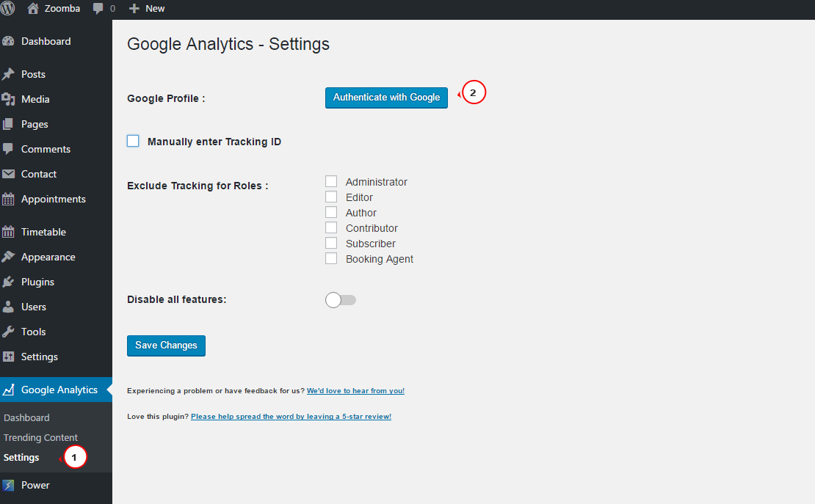
Task: Check the Administrator role exclusion
Action: (x=331, y=181)
